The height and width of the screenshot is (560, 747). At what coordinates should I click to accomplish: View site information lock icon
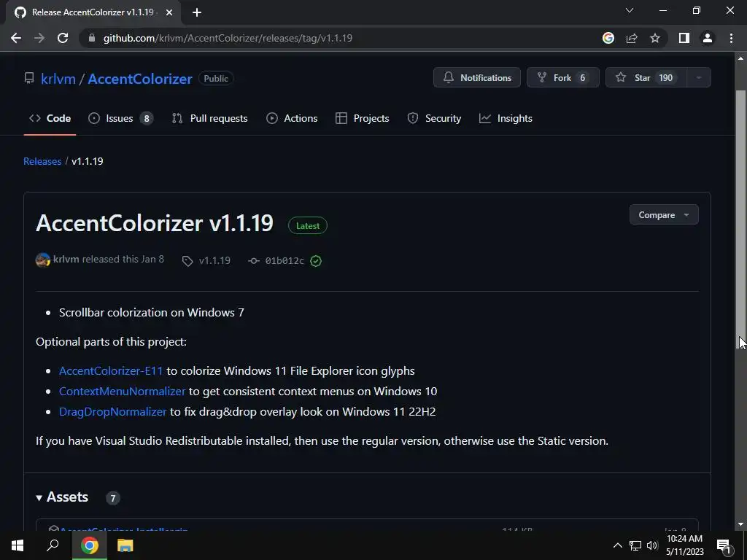click(92, 38)
